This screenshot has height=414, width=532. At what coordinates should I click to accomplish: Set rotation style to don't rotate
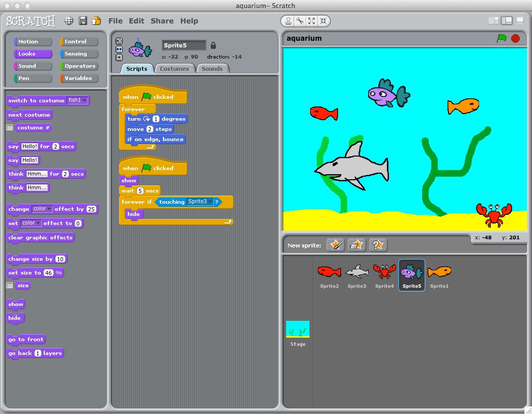119,58
